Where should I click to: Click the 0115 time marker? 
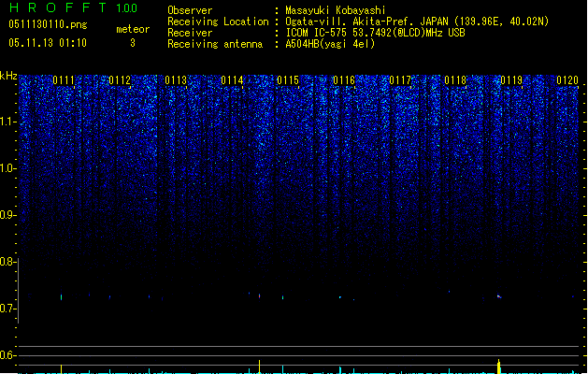pyautogui.click(x=288, y=80)
